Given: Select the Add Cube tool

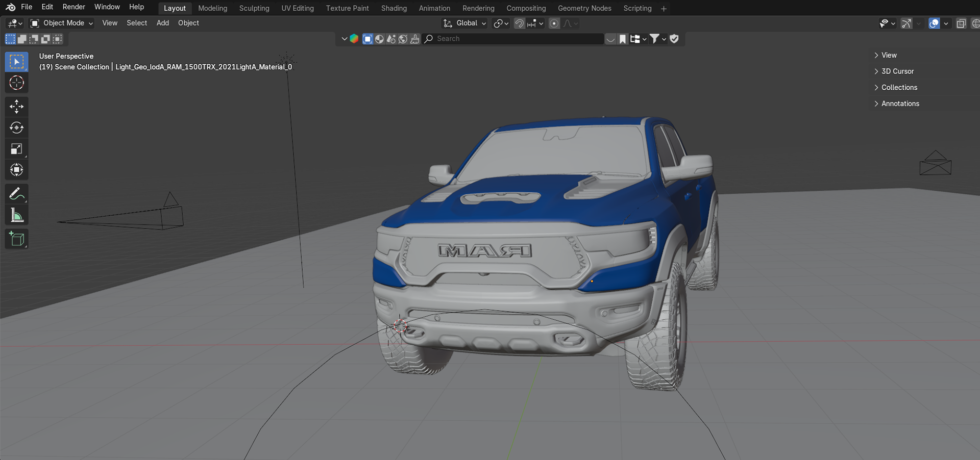Looking at the screenshot, I should click(16, 239).
